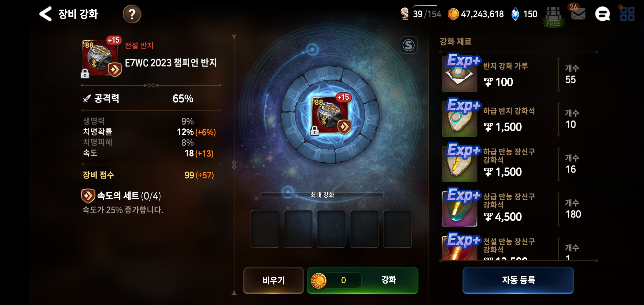Tap the skystone crystal currency icon
Viewport: 644px width, 305px height.
pyautogui.click(x=515, y=14)
